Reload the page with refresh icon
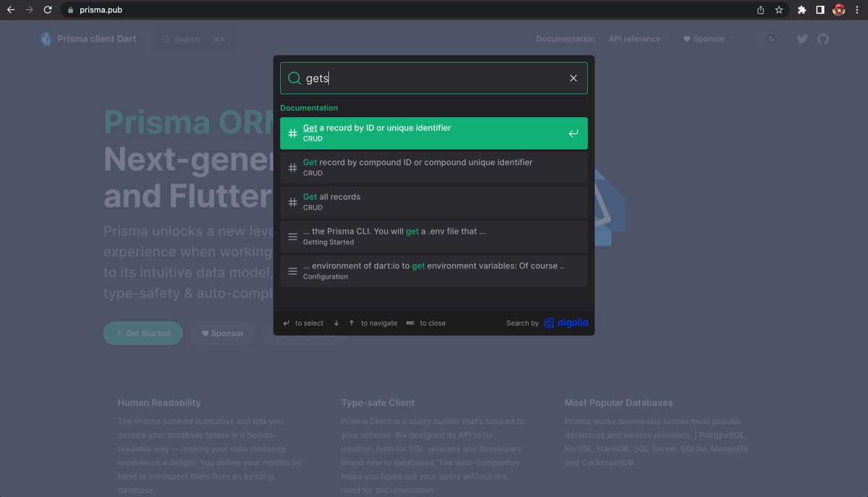868x497 pixels. coord(48,10)
